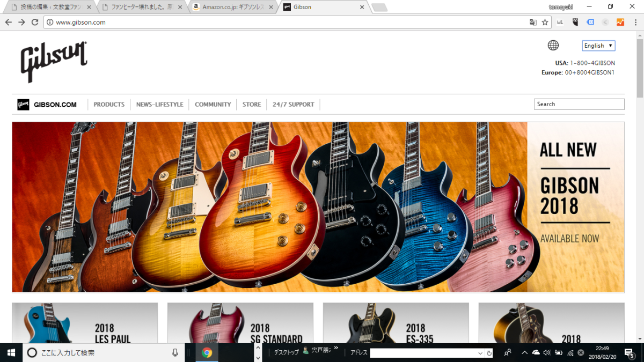Open the Action Center notifications icon
644x362 pixels.
tap(631, 352)
